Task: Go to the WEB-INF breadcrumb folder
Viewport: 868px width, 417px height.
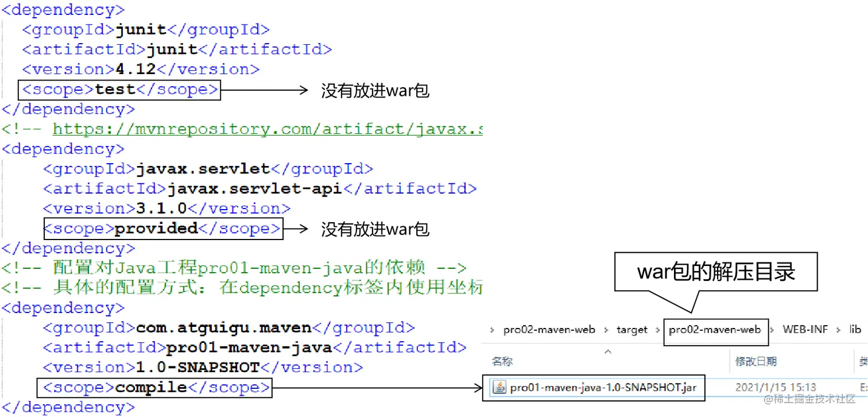Action: click(805, 330)
